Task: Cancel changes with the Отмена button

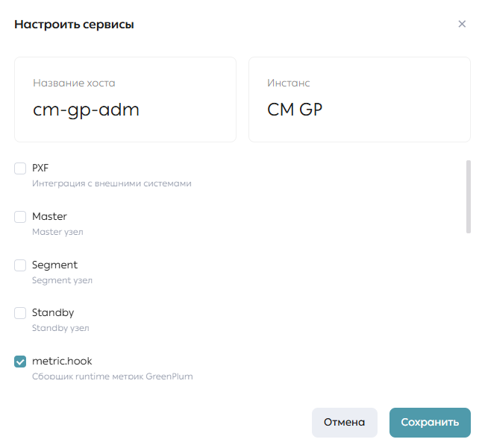Action: click(344, 423)
